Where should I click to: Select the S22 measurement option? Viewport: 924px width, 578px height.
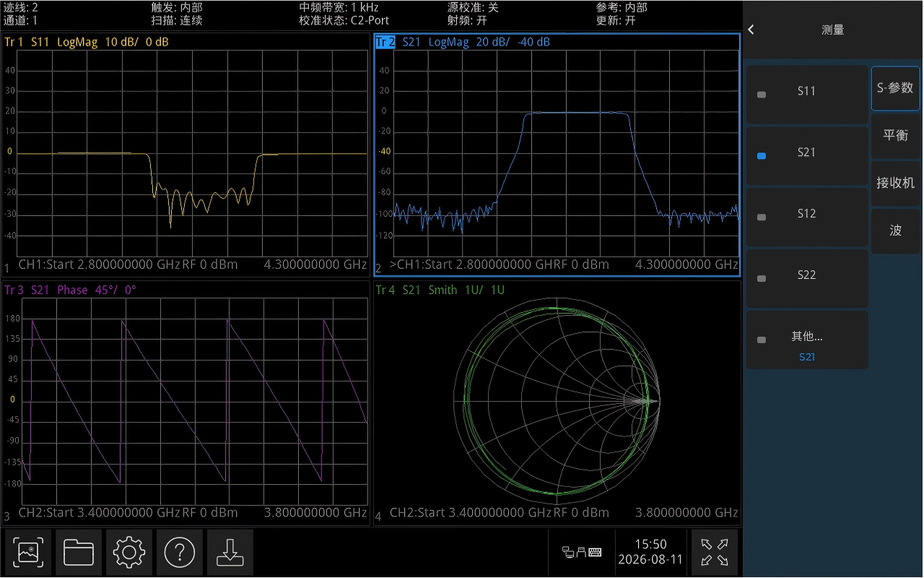807,278
